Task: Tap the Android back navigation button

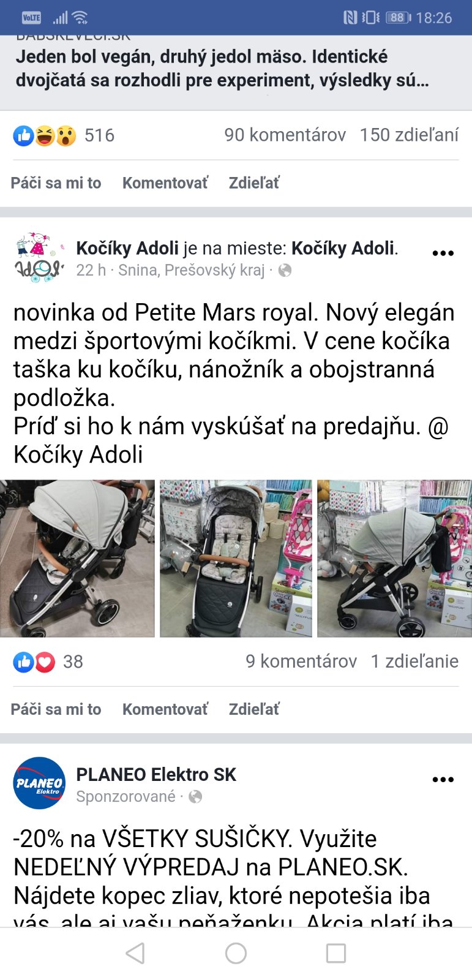Action: [x=135, y=953]
